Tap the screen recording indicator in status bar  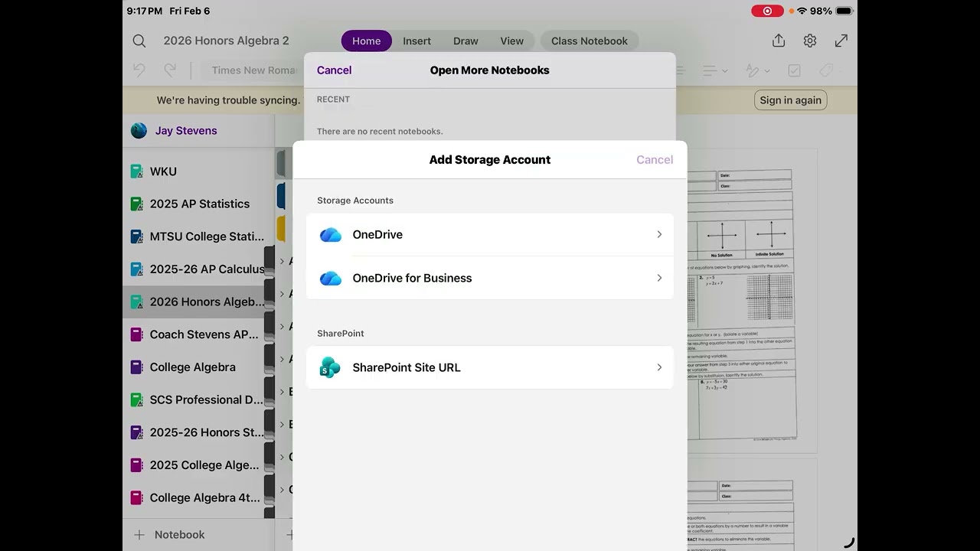(767, 11)
